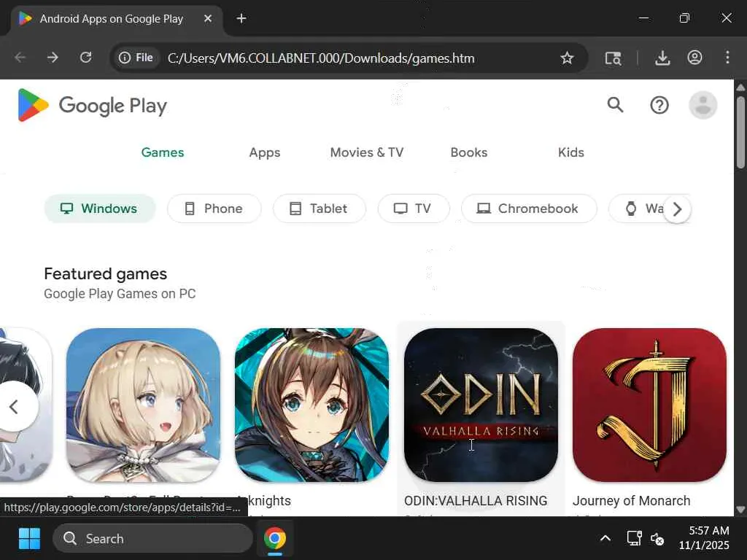Open the help center question mark icon

click(659, 105)
